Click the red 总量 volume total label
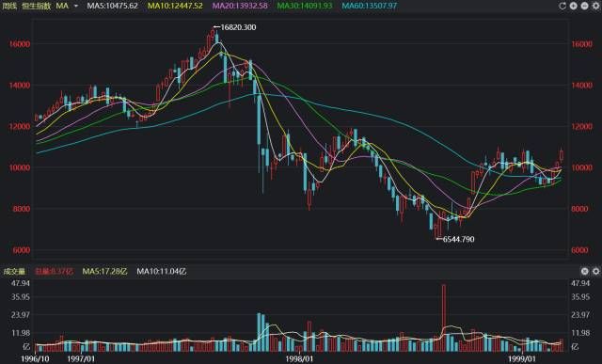This screenshot has height=364, width=602. tap(54, 272)
